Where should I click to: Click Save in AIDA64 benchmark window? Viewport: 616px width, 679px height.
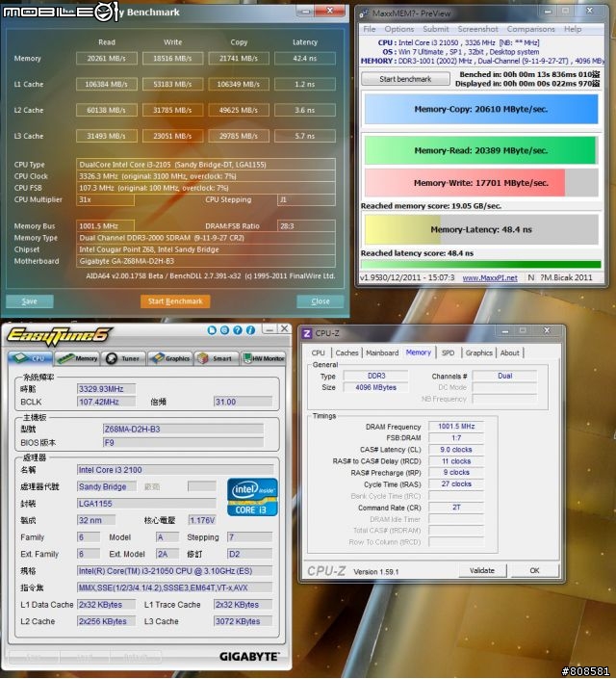pos(30,300)
